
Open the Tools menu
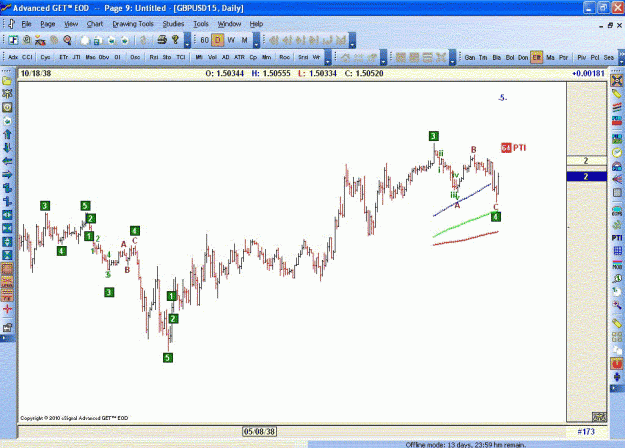[201, 24]
